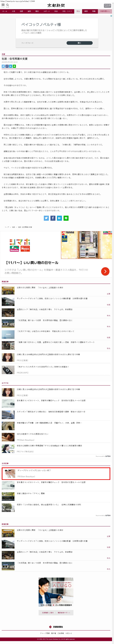This screenshot has height=644, width=114.
Task: Click large Twitter icon below article
Action: pyautogui.click(x=46, y=218)
